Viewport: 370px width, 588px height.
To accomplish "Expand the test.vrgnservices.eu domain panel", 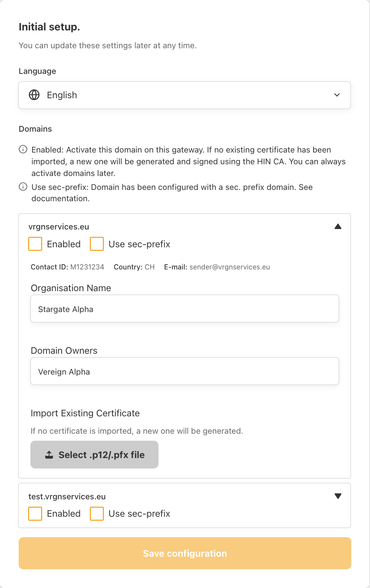I will click(338, 496).
